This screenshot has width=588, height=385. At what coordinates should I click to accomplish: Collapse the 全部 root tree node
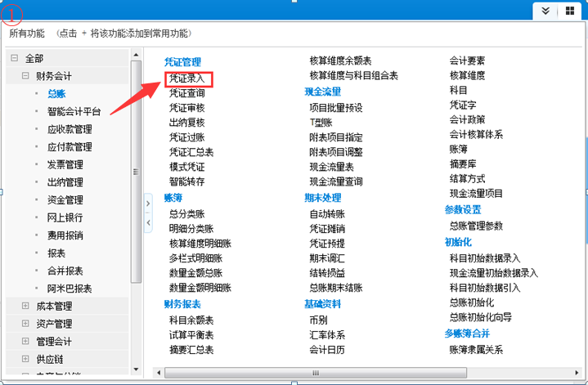tap(13, 59)
